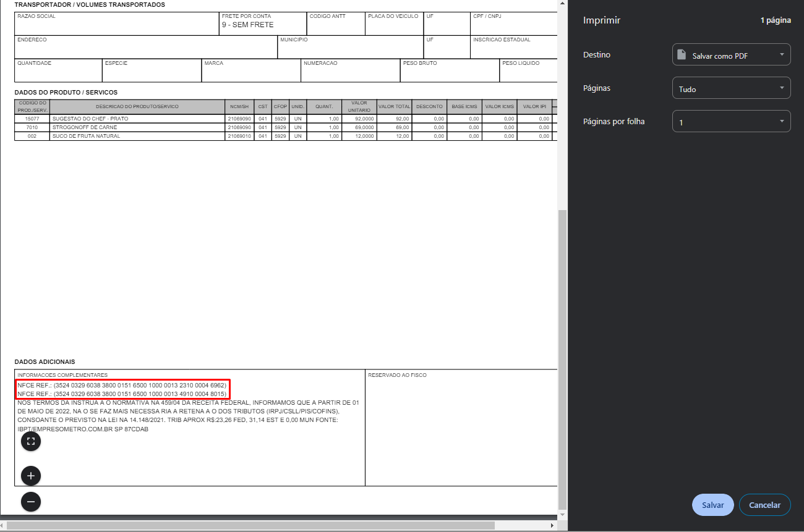Click the DADOS ADICIONAIS heading
This screenshot has width=804, height=532.
click(x=45, y=361)
